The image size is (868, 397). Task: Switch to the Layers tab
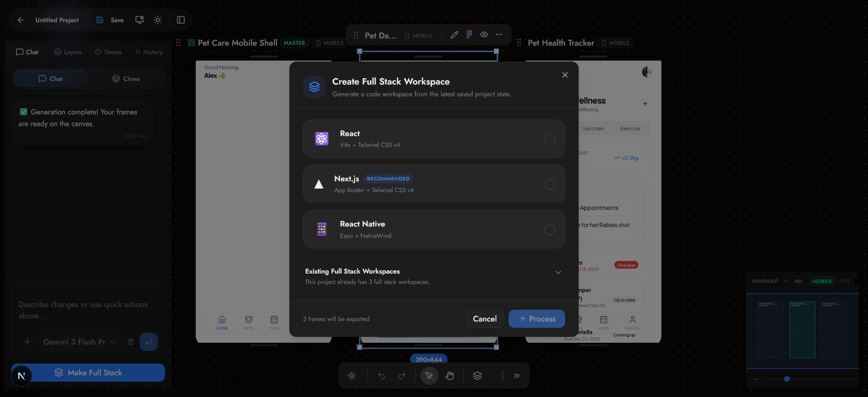tap(68, 52)
